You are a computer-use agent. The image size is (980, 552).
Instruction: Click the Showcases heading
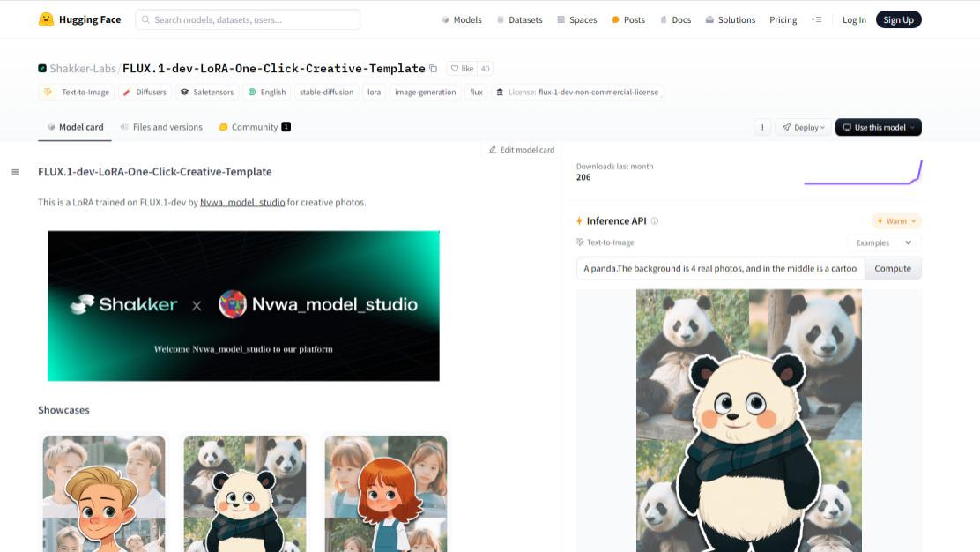tap(63, 409)
